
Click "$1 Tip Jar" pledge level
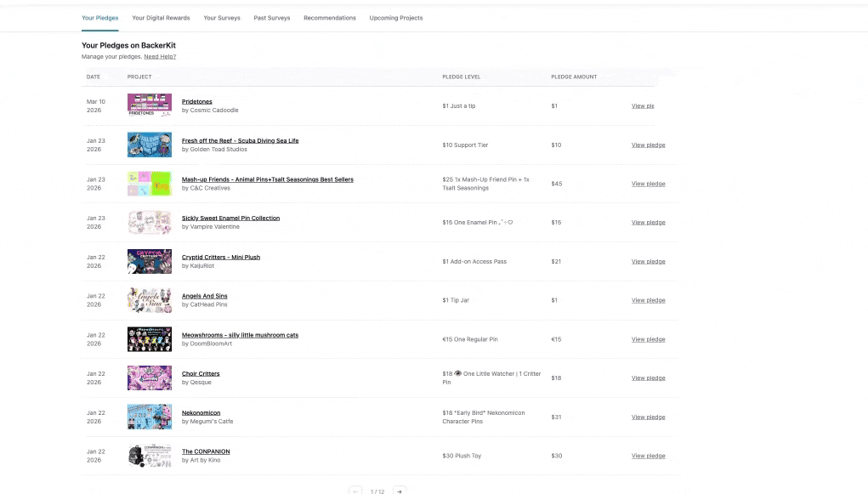coord(456,300)
